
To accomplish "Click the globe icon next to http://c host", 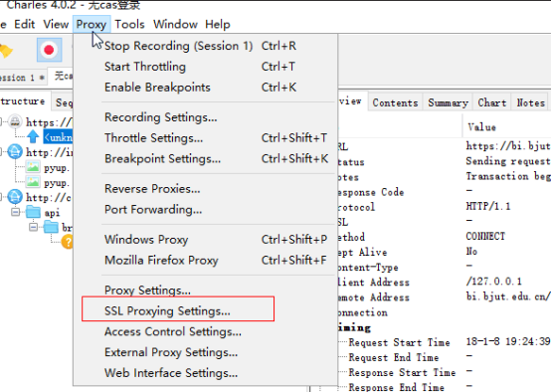I will pyautogui.click(x=15, y=197).
